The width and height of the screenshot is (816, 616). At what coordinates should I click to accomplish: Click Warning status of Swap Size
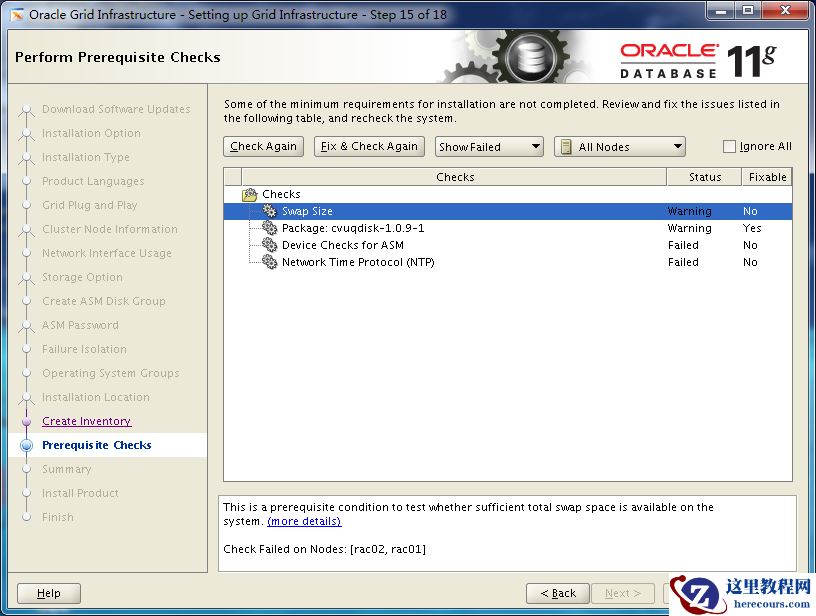pyautogui.click(x=690, y=211)
